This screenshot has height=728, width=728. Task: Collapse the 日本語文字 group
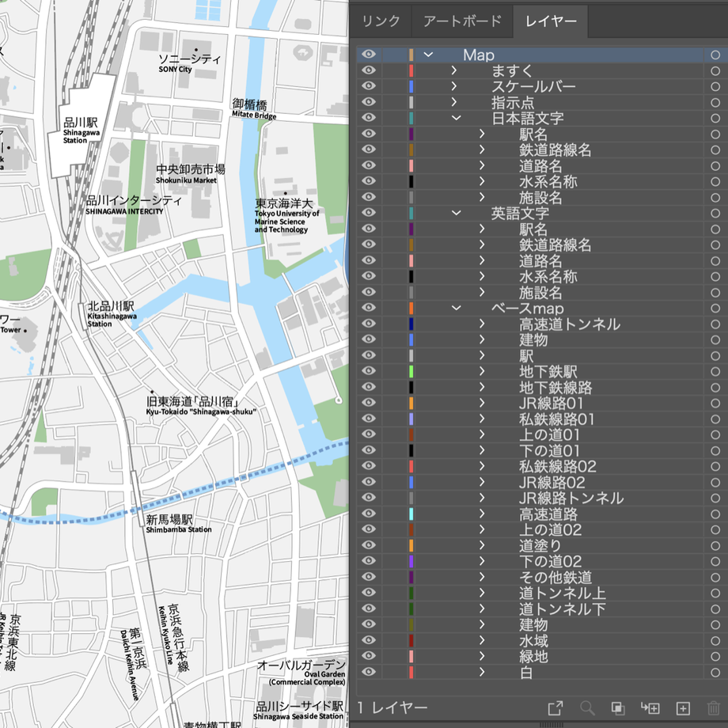pos(457,118)
